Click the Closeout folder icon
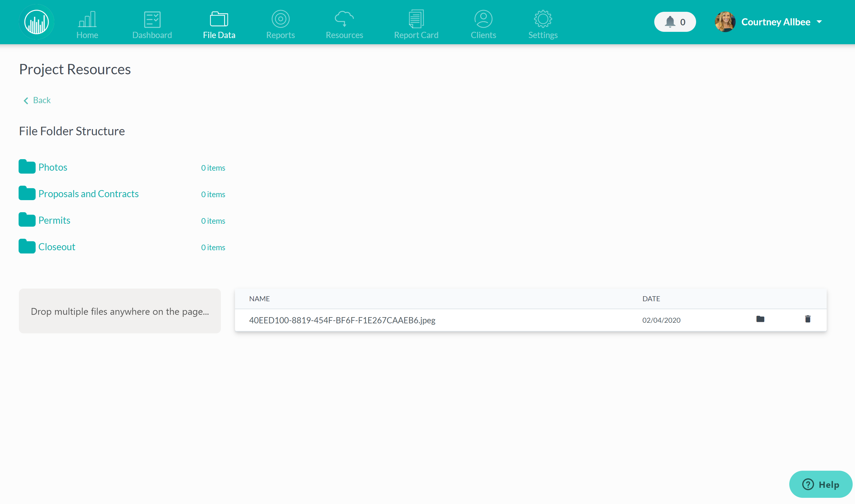Screen dimensions: 855x504 point(27,246)
